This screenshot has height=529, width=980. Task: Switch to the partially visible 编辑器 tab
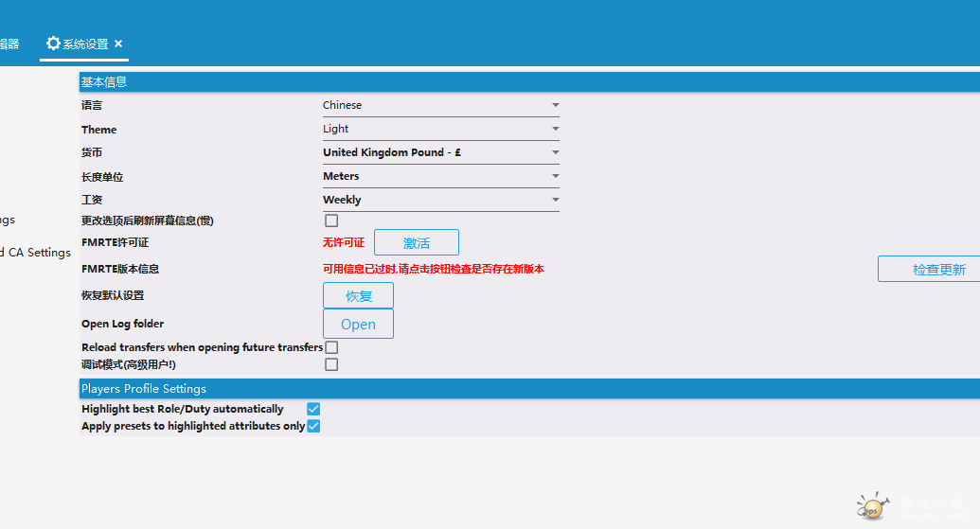(x=9, y=44)
